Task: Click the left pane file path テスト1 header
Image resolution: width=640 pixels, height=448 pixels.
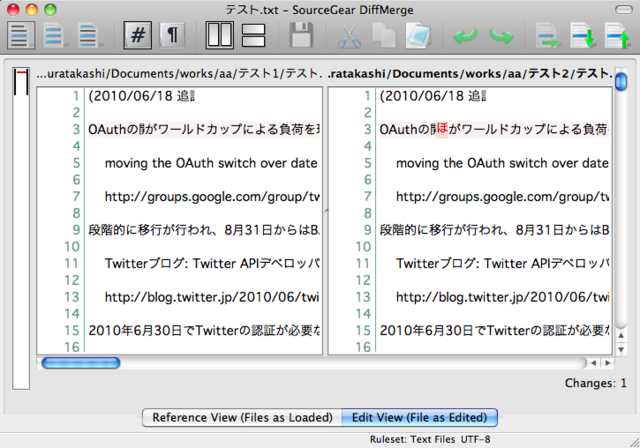Action: point(179,74)
